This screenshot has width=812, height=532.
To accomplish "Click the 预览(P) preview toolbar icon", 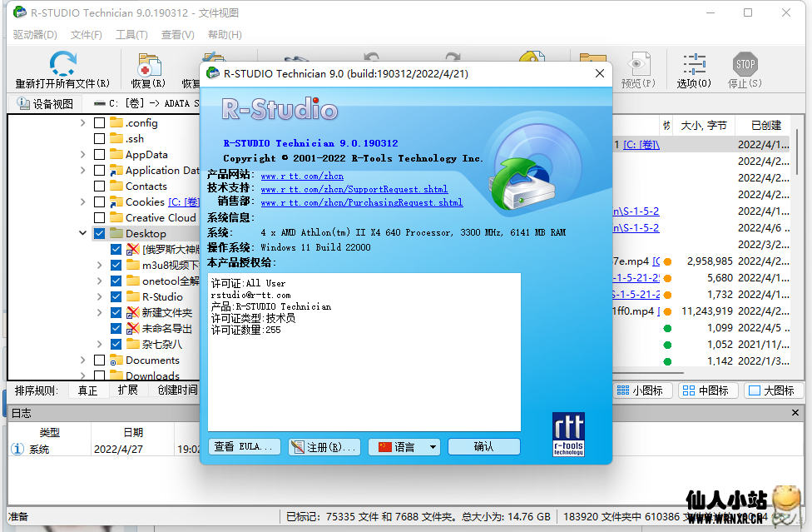I will click(x=638, y=64).
